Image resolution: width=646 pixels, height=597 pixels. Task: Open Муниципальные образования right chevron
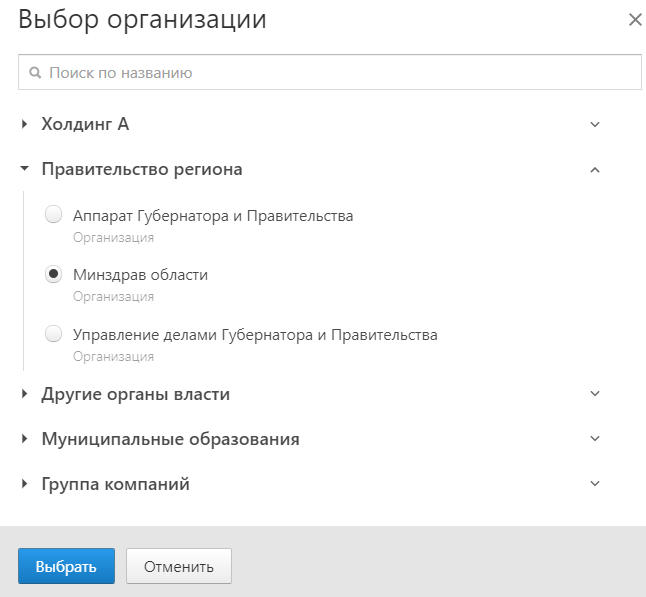tap(595, 438)
